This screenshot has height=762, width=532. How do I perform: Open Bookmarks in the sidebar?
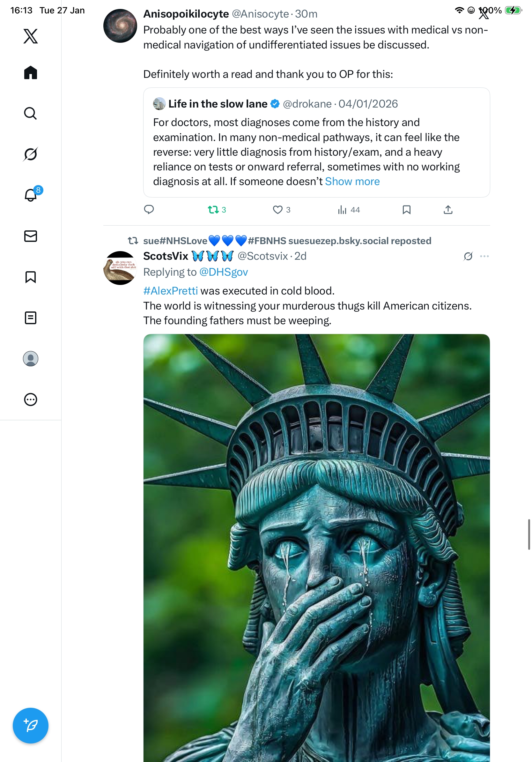[x=31, y=277]
